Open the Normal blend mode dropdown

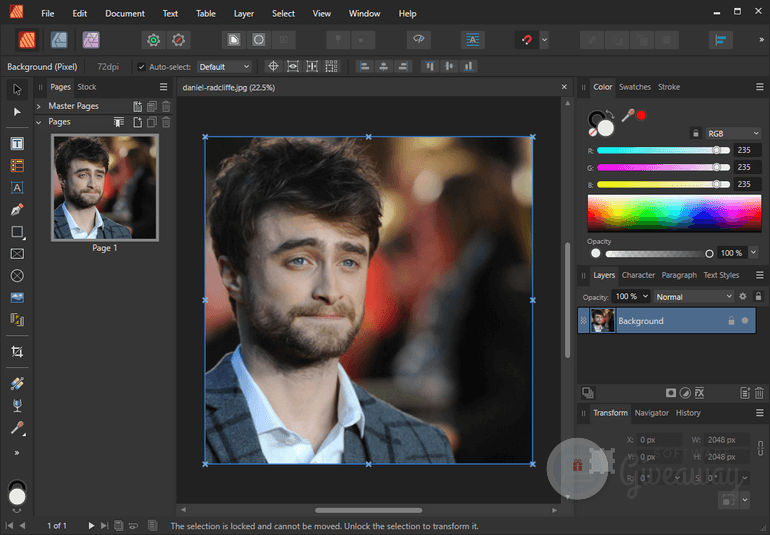point(694,297)
